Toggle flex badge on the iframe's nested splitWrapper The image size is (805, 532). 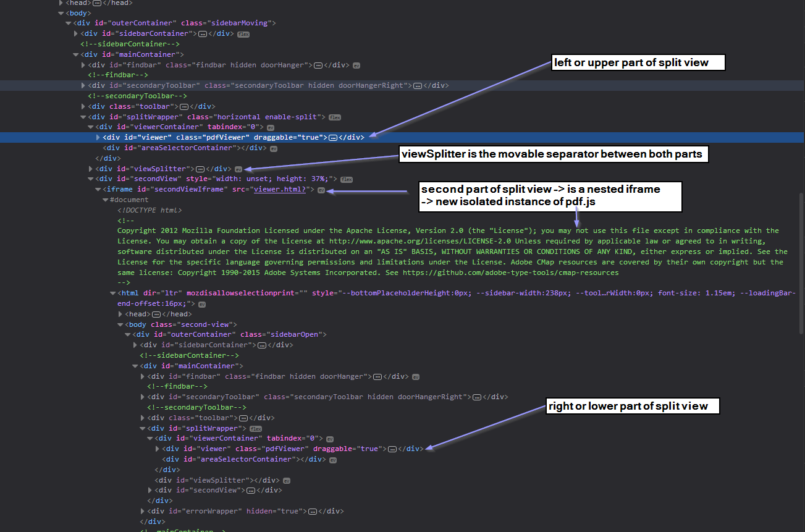click(256, 428)
